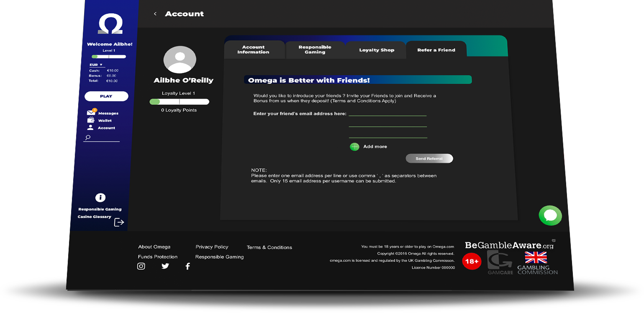
Task: Click the logout icon in sidebar
Action: [x=119, y=222]
